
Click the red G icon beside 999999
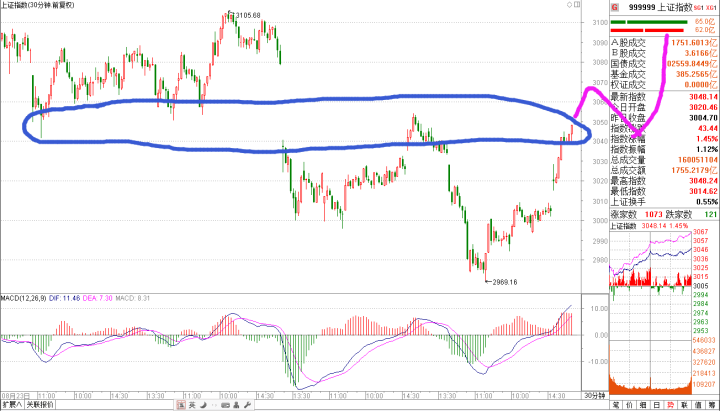coord(614,6)
